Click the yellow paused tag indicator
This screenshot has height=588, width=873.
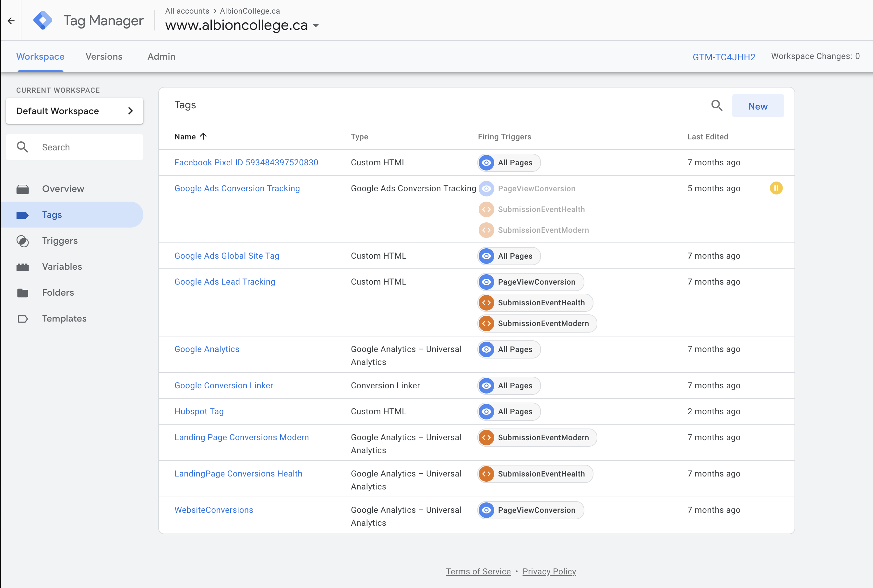click(776, 188)
